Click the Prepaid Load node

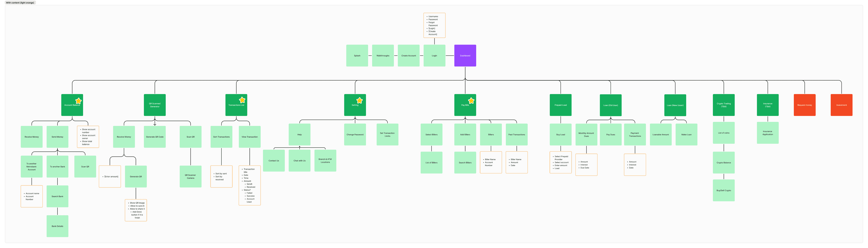(560, 105)
